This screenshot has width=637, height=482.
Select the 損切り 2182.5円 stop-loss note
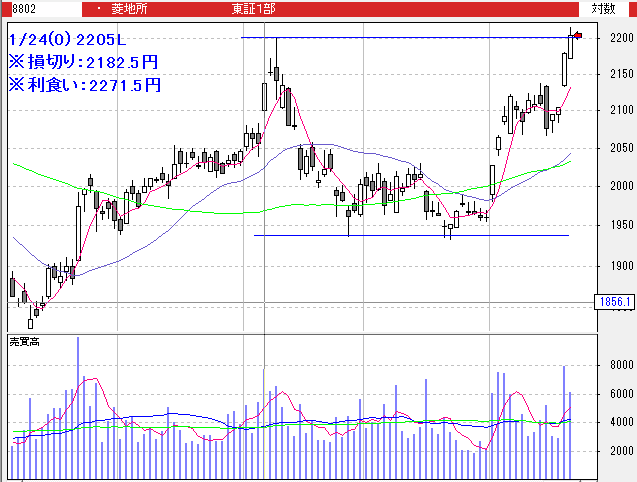(84, 62)
